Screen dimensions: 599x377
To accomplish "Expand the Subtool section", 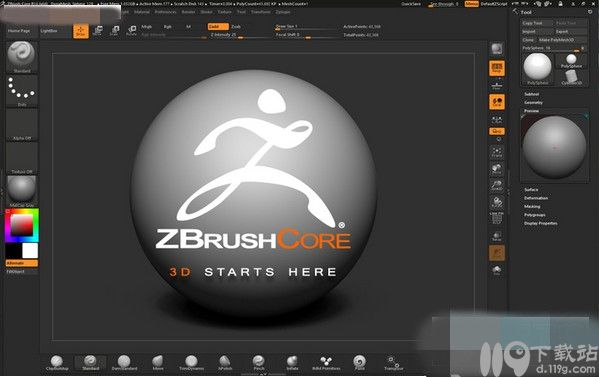I will [531, 94].
